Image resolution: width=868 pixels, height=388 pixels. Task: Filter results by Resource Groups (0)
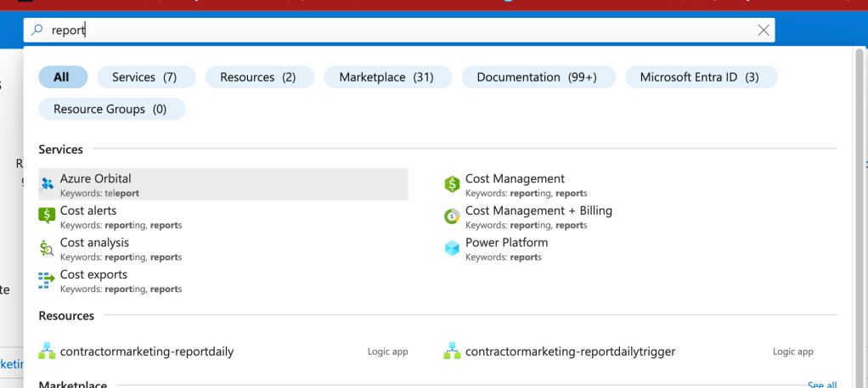coord(111,109)
